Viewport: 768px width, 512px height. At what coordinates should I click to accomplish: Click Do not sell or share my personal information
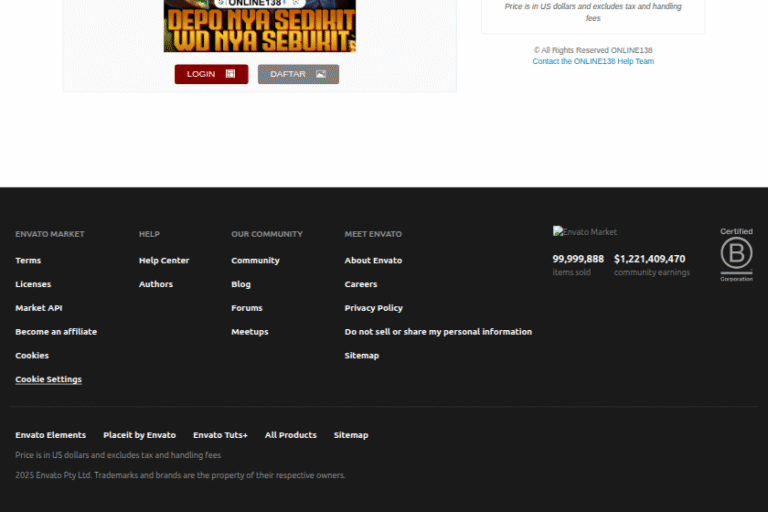click(x=438, y=332)
